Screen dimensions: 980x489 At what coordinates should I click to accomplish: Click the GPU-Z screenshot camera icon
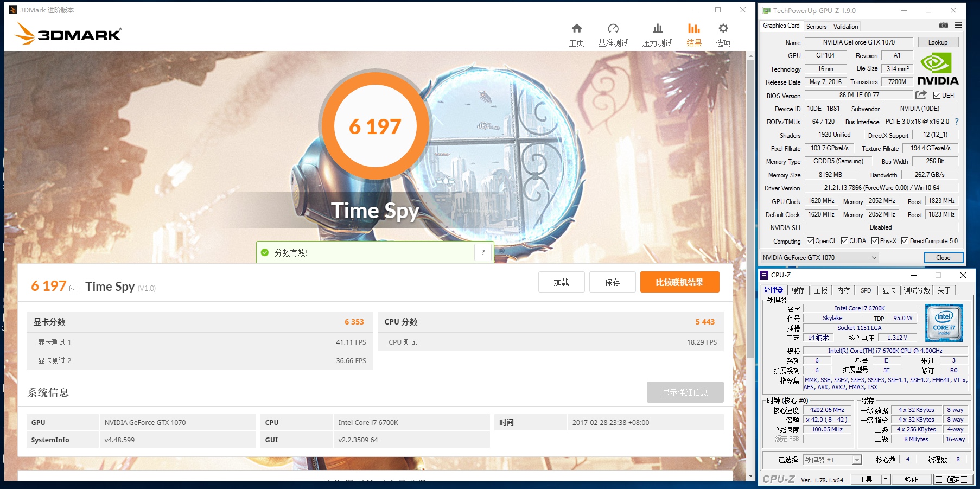pyautogui.click(x=943, y=26)
